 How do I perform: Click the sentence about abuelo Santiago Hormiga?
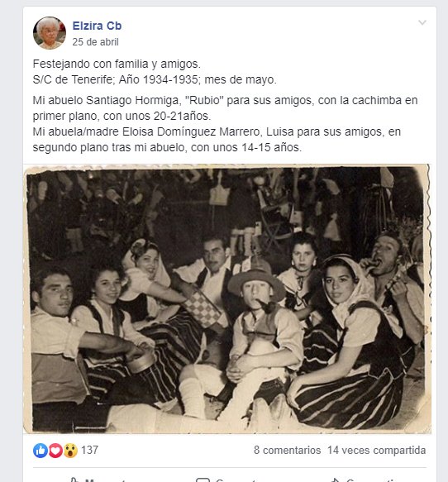(225, 108)
